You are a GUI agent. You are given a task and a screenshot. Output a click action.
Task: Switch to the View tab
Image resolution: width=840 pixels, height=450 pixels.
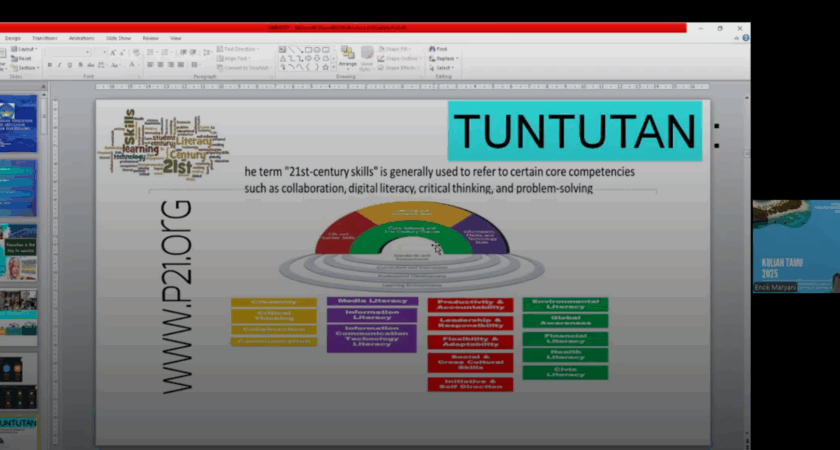[x=176, y=38]
